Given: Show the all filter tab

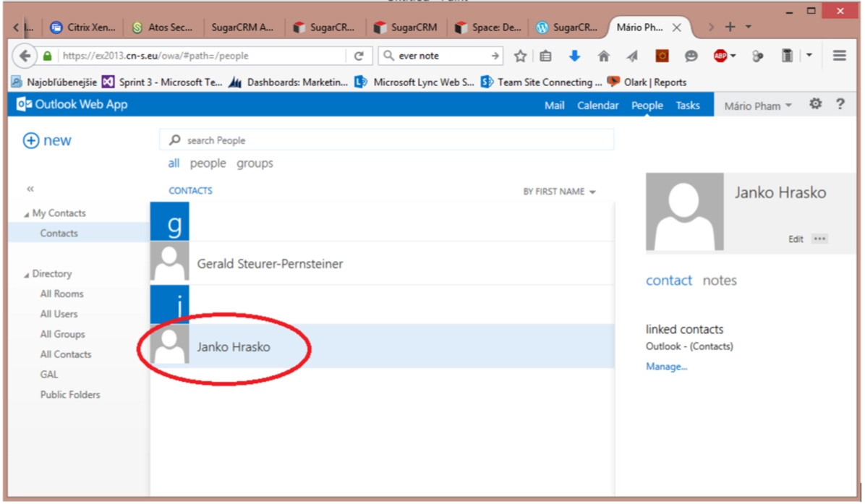Looking at the screenshot, I should [174, 163].
